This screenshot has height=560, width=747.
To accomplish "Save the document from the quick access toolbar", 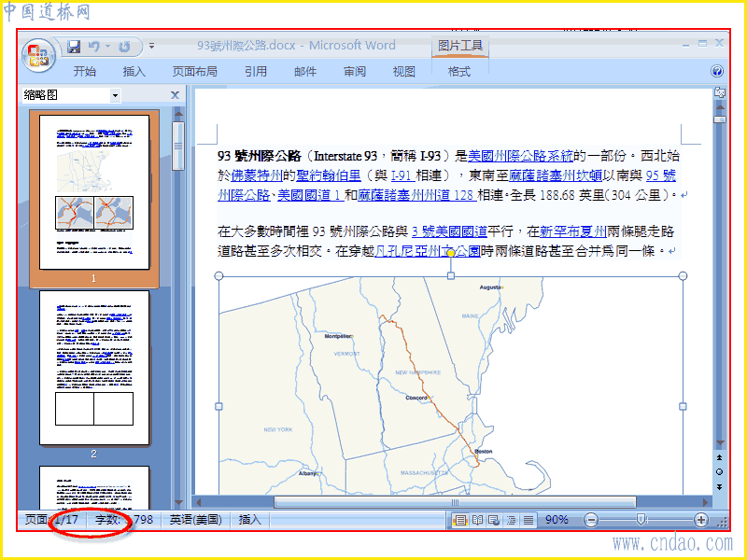I will tap(74, 46).
